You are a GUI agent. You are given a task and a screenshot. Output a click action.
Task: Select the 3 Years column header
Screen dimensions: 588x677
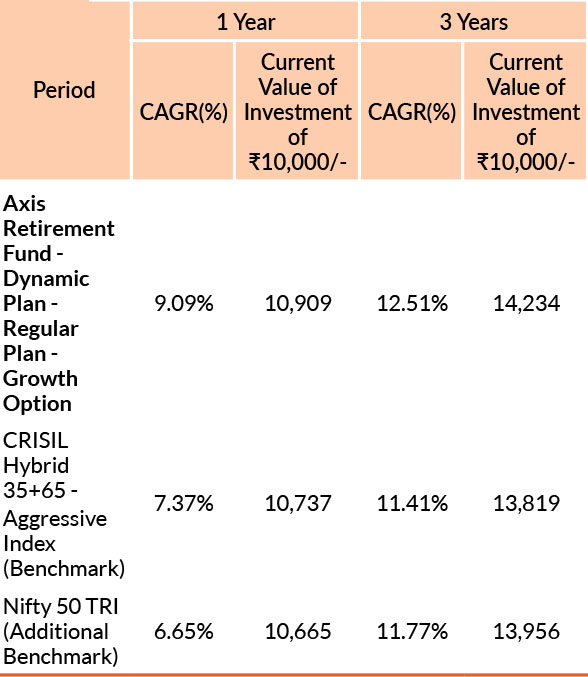tap(474, 21)
